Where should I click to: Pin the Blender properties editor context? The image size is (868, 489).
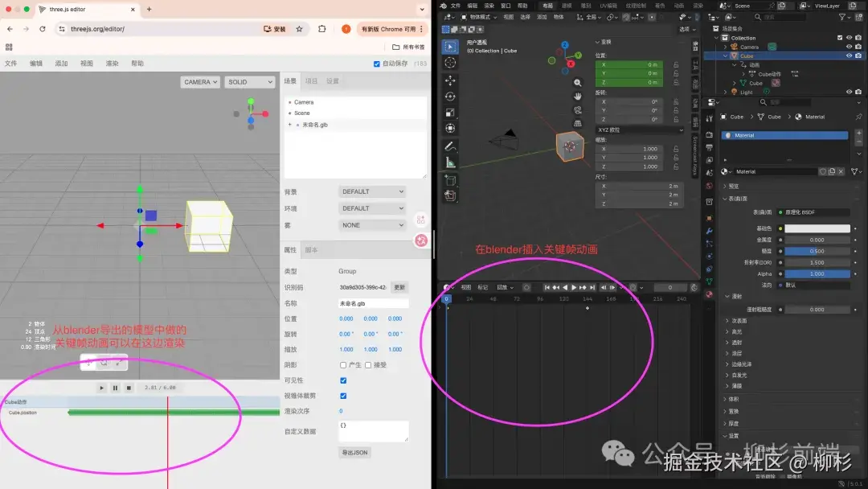point(858,117)
